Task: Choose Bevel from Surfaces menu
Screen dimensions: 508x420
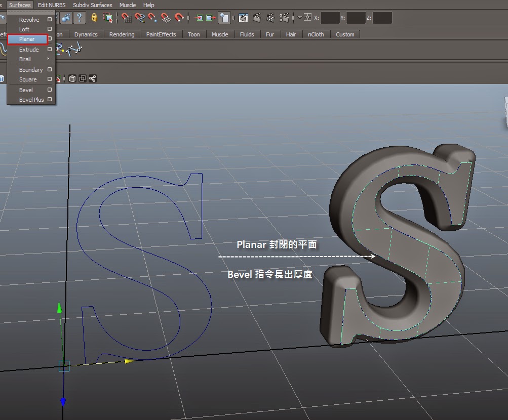Action: [x=26, y=90]
